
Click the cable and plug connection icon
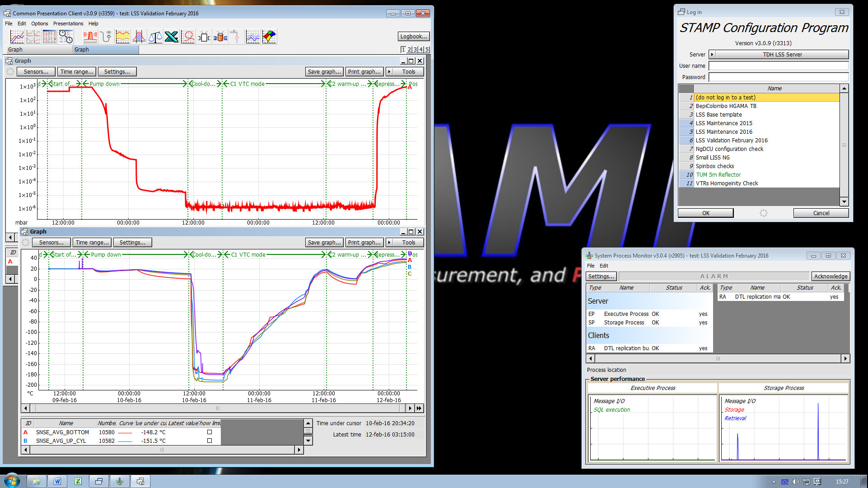click(106, 37)
